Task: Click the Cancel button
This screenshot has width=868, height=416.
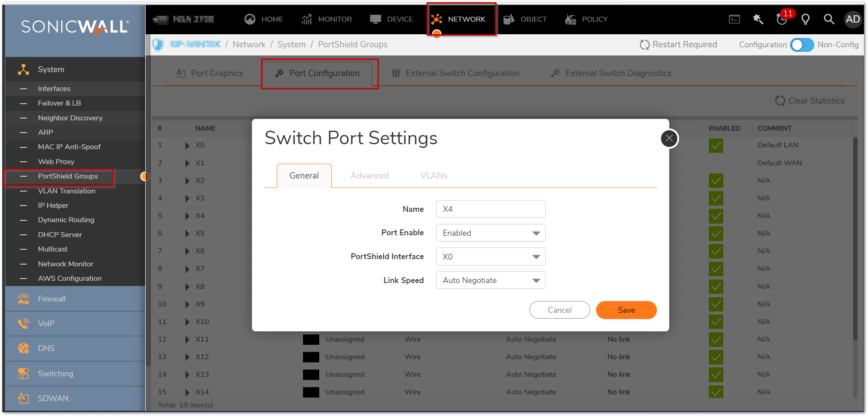Action: [559, 310]
